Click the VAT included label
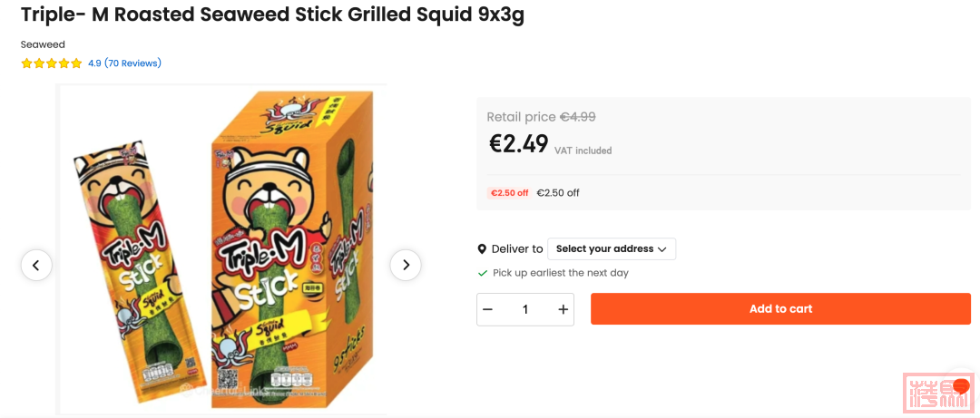 [x=583, y=151]
